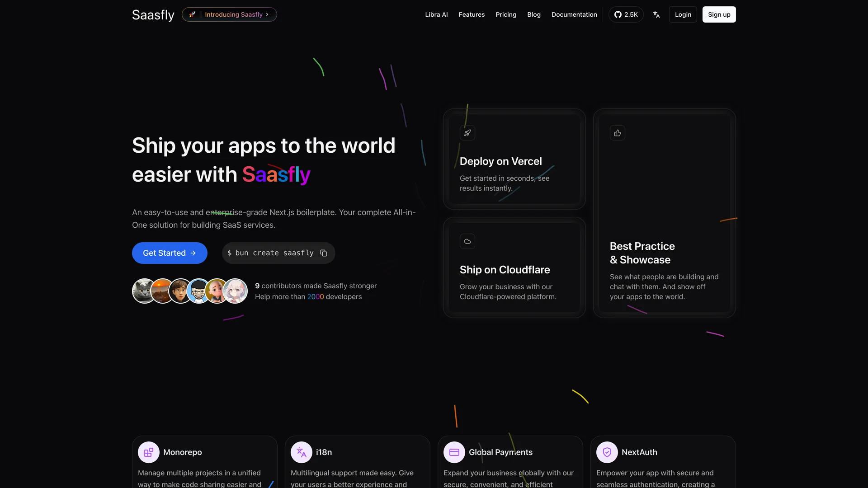Select the NextAuth shield icon
868x488 pixels.
coord(607,452)
